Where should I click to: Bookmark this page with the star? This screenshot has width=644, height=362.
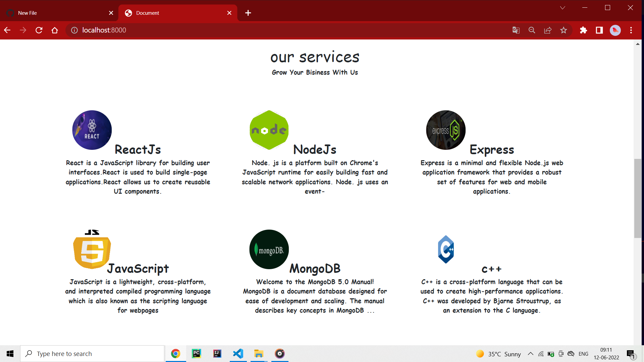coord(563,30)
